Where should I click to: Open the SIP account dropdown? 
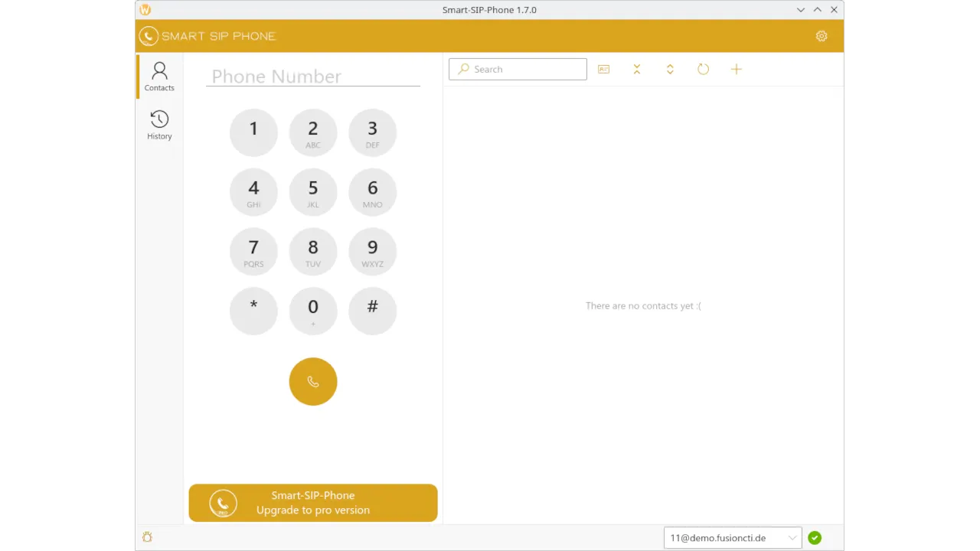click(x=733, y=538)
